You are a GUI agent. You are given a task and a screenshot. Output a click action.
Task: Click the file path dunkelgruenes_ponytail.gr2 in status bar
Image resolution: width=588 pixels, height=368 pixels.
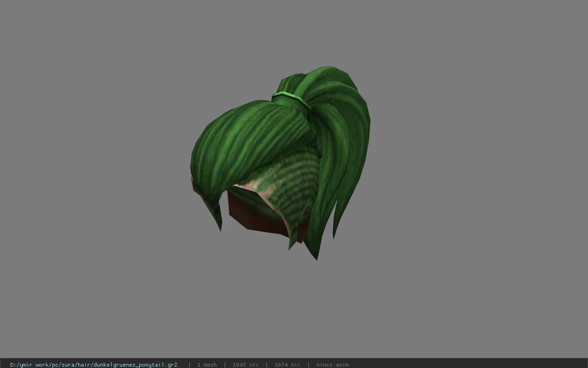point(94,365)
